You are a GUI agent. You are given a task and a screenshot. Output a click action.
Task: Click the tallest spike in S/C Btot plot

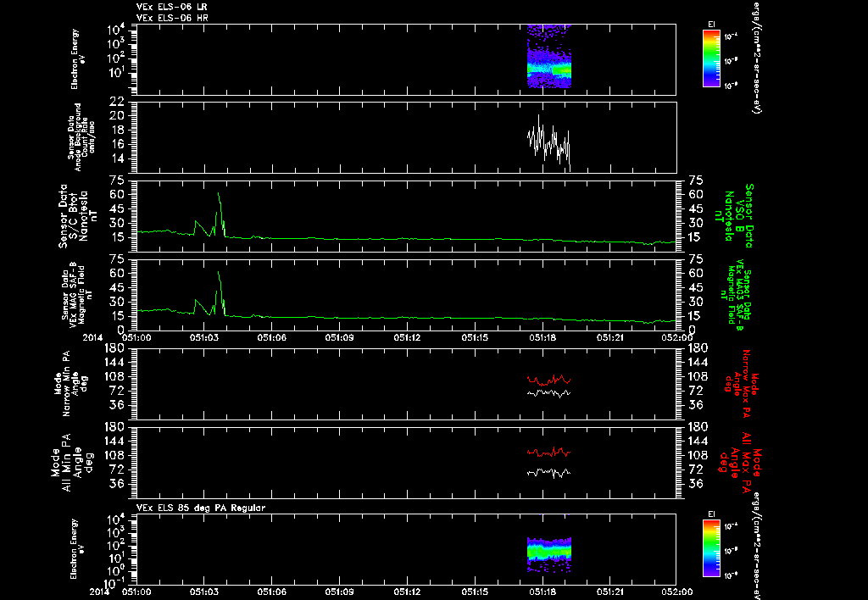[219, 193]
